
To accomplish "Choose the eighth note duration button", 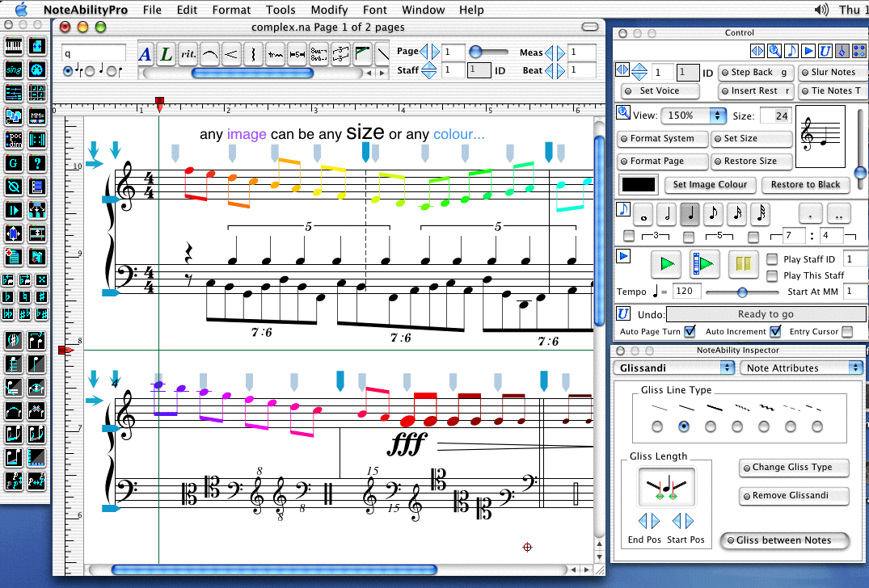I will coord(713,214).
